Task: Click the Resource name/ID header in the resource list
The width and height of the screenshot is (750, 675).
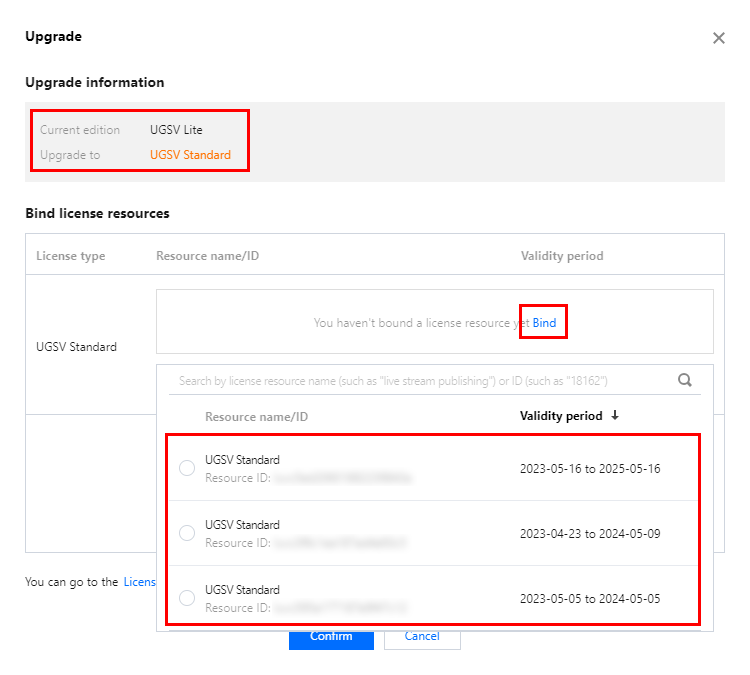Action: click(x=256, y=416)
